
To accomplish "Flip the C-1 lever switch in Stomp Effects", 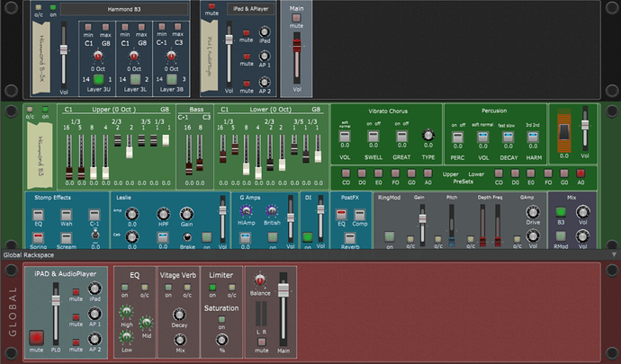I will 94,235.
